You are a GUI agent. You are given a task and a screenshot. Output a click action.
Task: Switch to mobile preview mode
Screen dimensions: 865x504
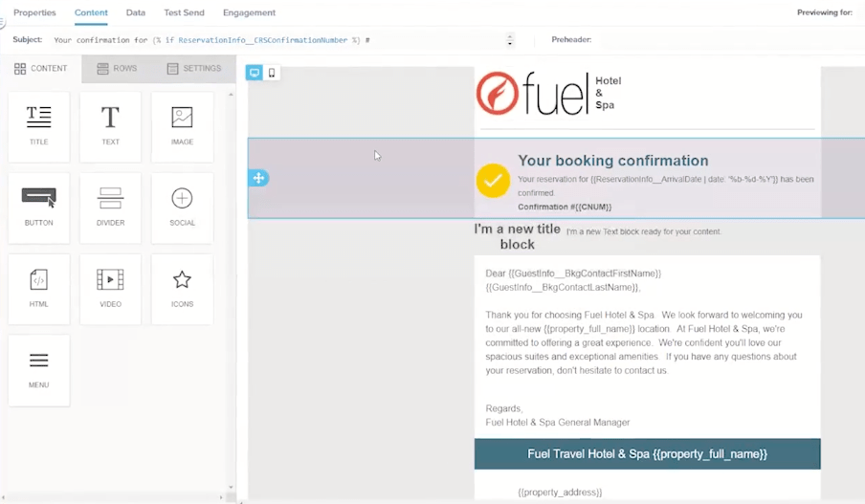pos(272,73)
